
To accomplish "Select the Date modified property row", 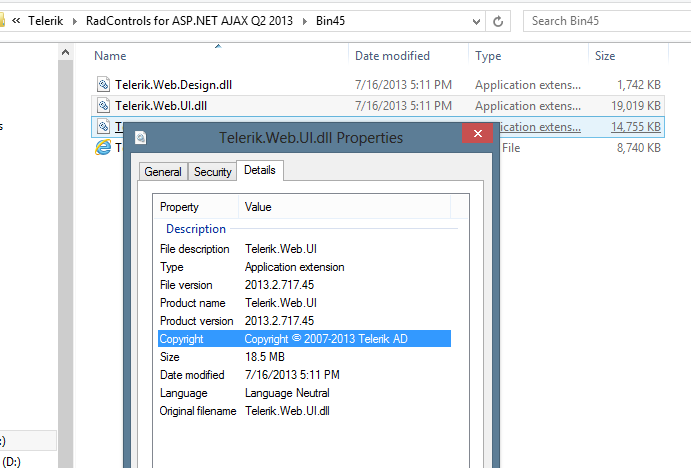I will coord(305,375).
